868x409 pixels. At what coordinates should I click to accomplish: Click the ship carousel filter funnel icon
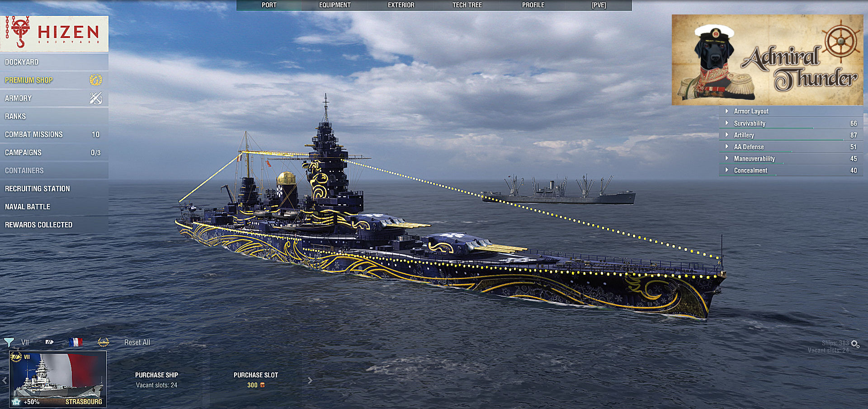(9, 342)
